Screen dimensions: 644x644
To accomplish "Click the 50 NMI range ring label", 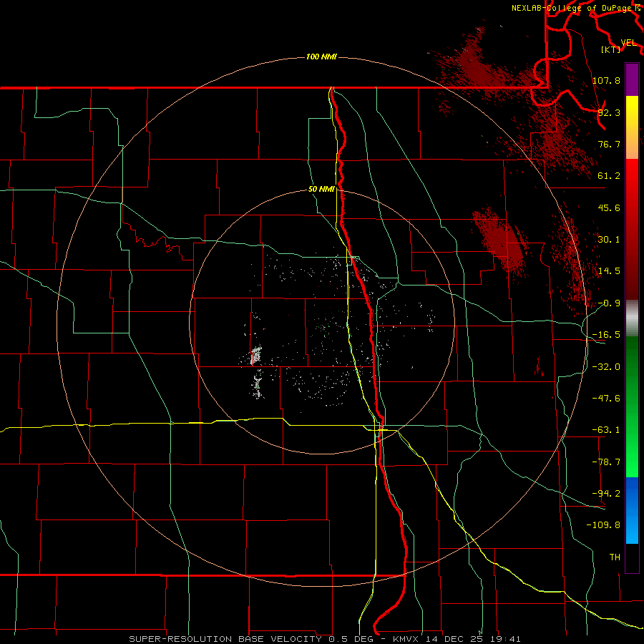I will tap(321, 190).
